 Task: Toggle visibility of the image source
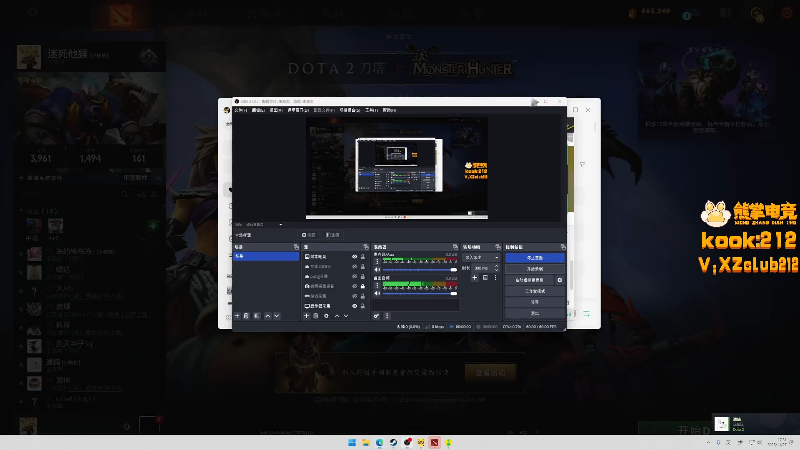[x=355, y=257]
